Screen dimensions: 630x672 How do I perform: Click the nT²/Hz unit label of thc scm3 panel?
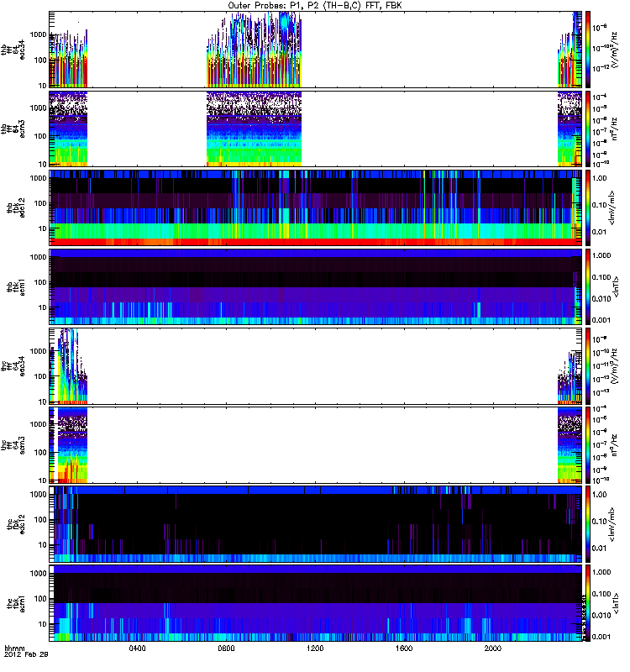(x=614, y=445)
